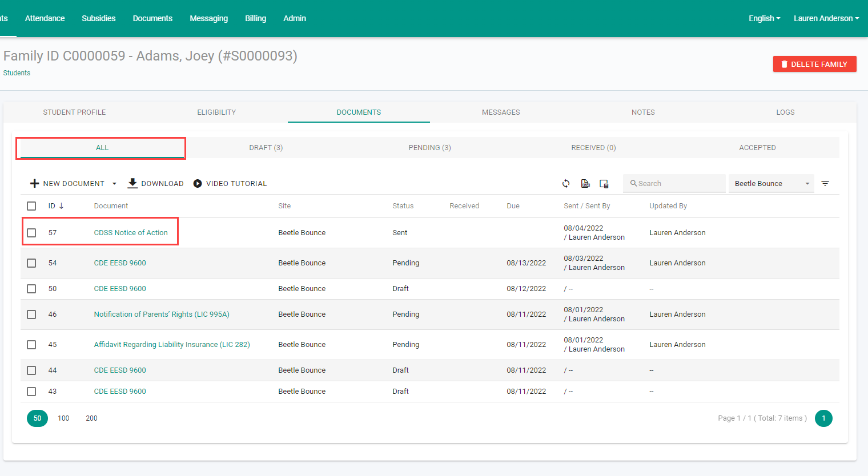The height and width of the screenshot is (476, 868).
Task: Click the magnifier icon in Search
Action: (x=633, y=183)
